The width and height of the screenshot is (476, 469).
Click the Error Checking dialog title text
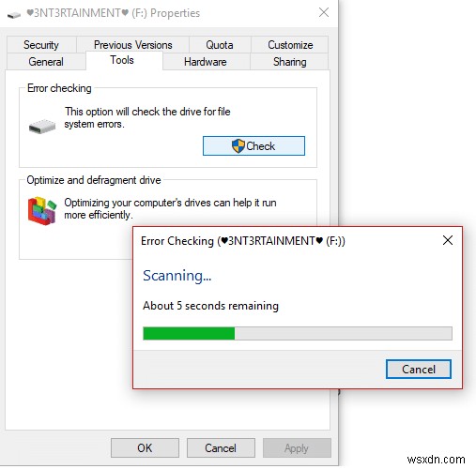(x=243, y=241)
